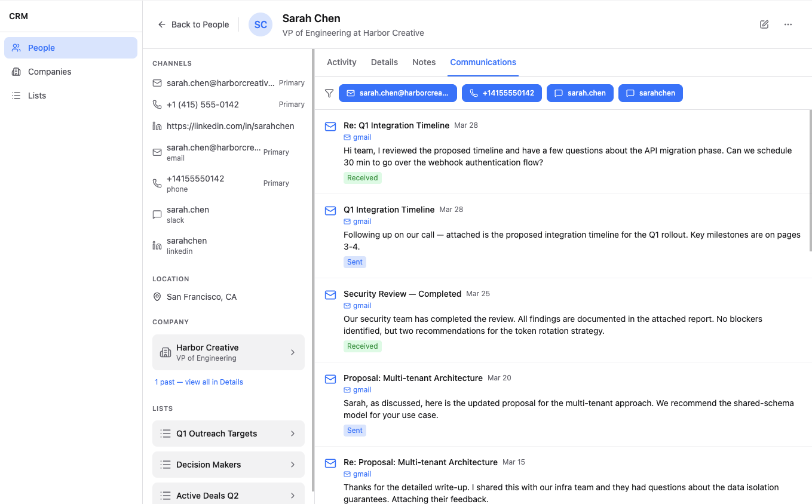Click the envelope icon on the Security Review message
Image resolution: width=812 pixels, height=504 pixels.
pyautogui.click(x=330, y=294)
